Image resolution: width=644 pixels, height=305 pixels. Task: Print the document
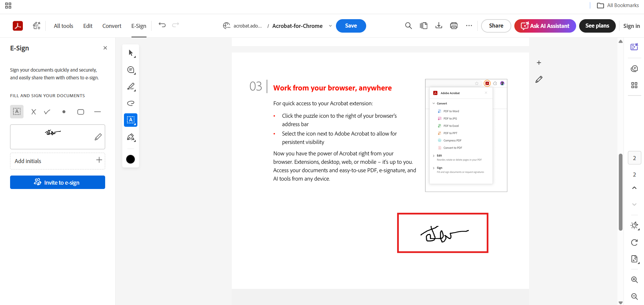[x=454, y=26]
